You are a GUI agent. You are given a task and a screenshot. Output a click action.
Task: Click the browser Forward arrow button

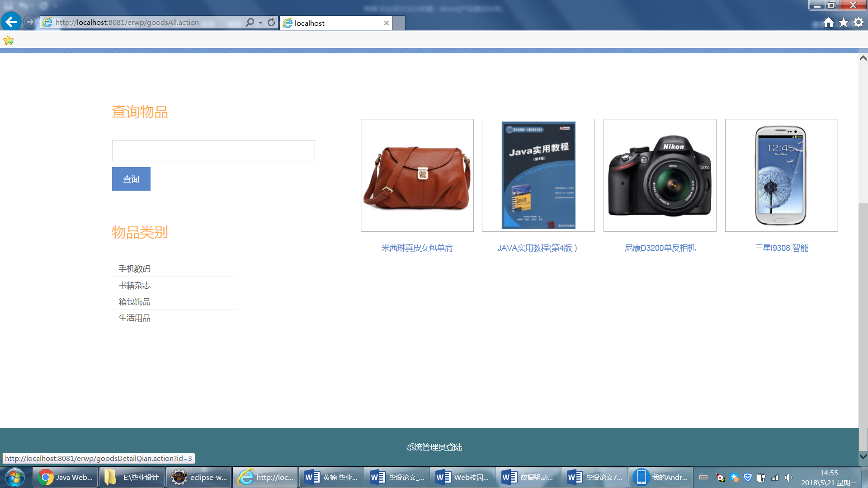[x=30, y=22]
